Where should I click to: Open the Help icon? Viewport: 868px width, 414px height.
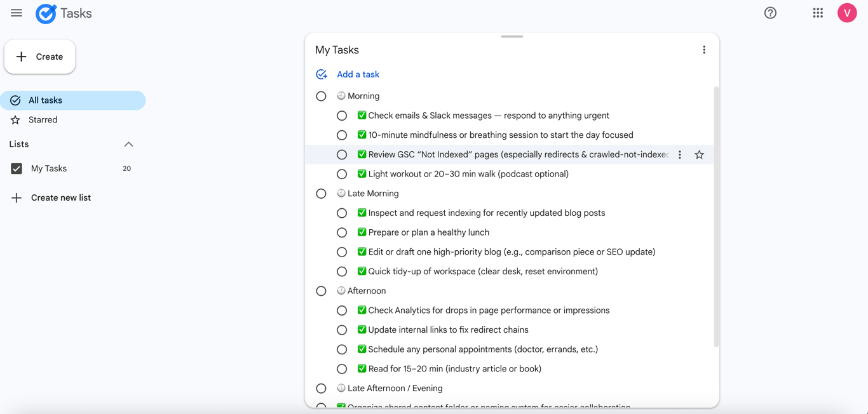pos(770,13)
